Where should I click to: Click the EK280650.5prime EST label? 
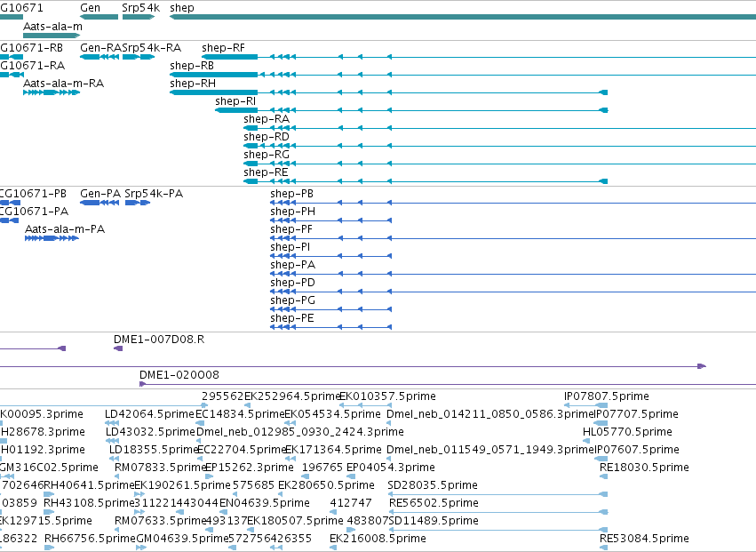click(326, 486)
